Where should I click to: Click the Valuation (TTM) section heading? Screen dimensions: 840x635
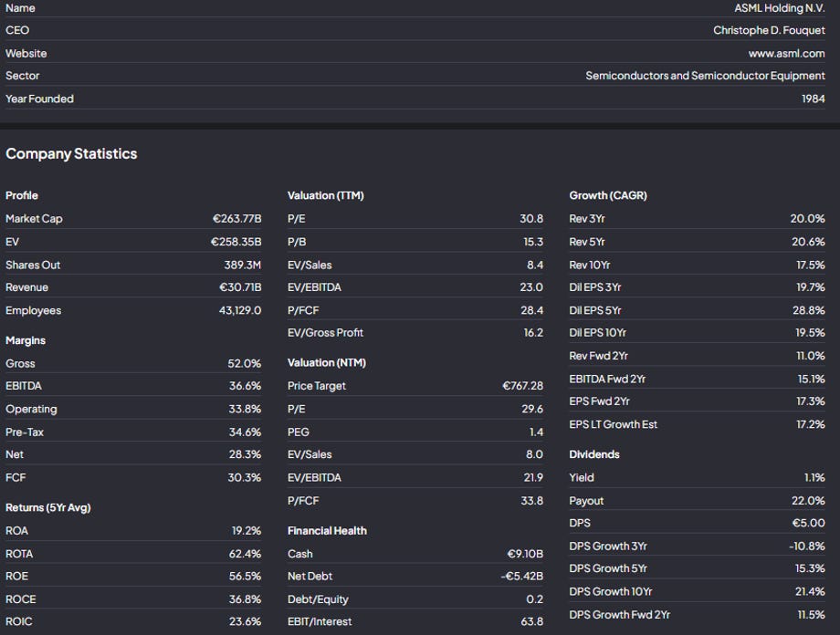pos(326,196)
